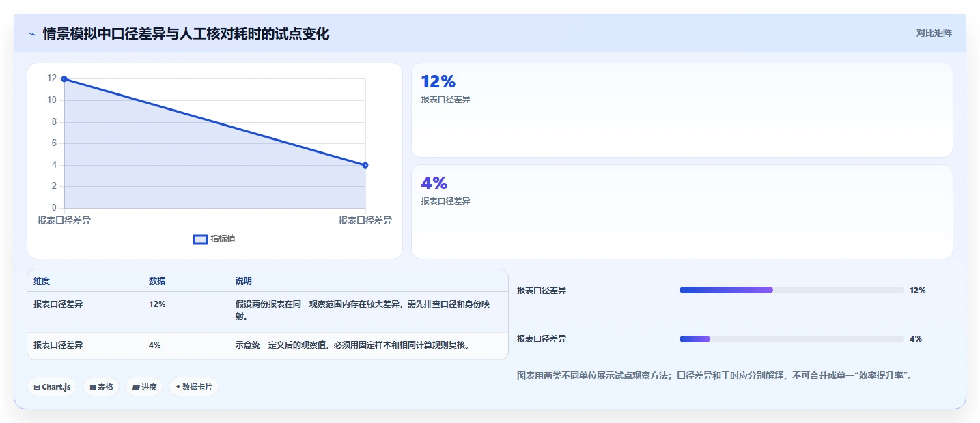
Task: Click the 报表口径差异 caption under the 12% card value
Action: point(445,100)
